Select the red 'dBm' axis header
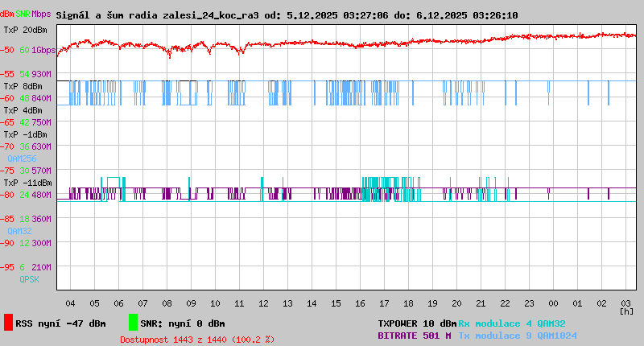 (x=7, y=14)
